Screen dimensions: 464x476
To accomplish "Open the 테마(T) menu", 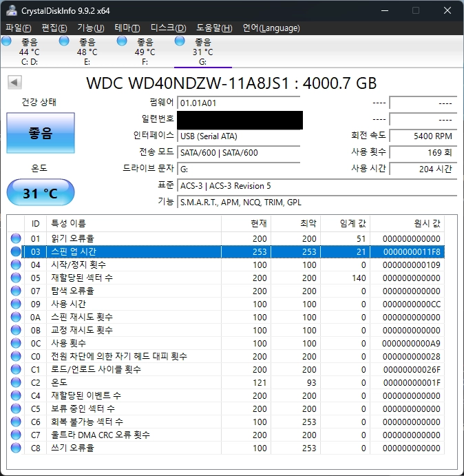I will (127, 28).
